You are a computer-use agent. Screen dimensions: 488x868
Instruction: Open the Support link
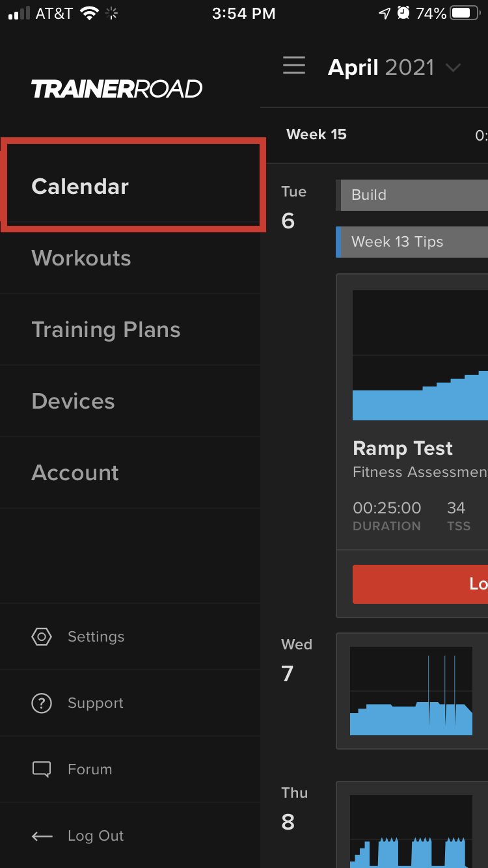coord(96,703)
